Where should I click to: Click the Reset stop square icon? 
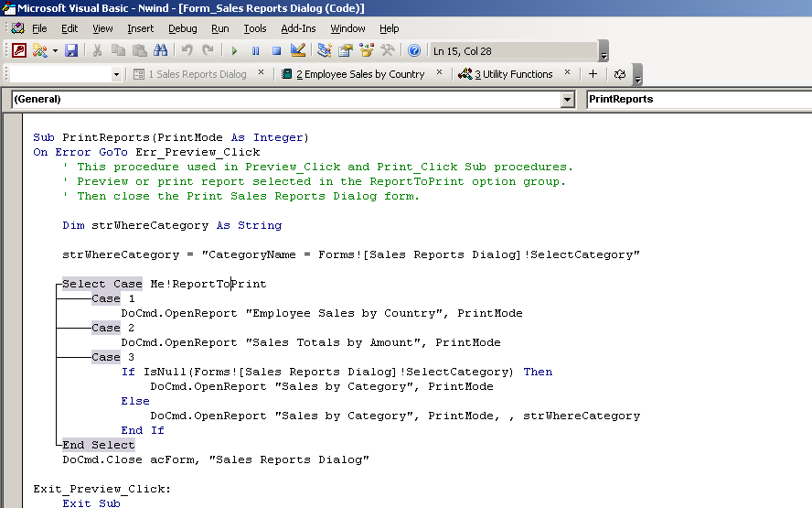click(x=276, y=51)
